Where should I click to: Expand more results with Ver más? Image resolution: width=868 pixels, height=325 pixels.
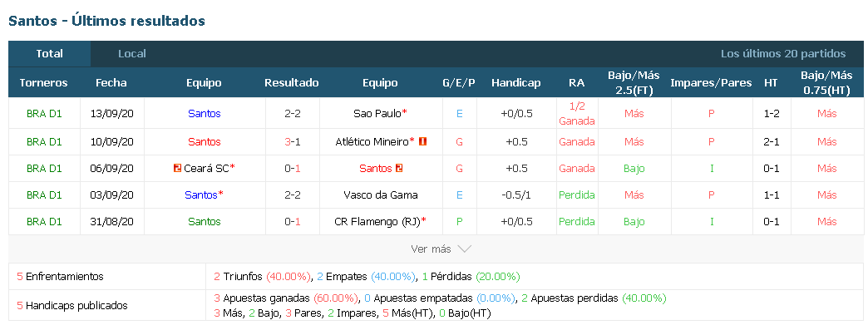click(x=441, y=249)
